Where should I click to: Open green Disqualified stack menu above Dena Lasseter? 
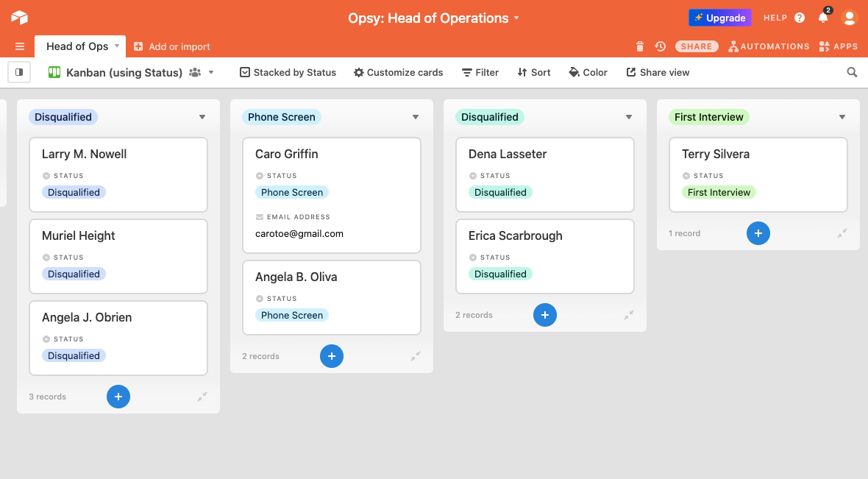[x=629, y=117]
